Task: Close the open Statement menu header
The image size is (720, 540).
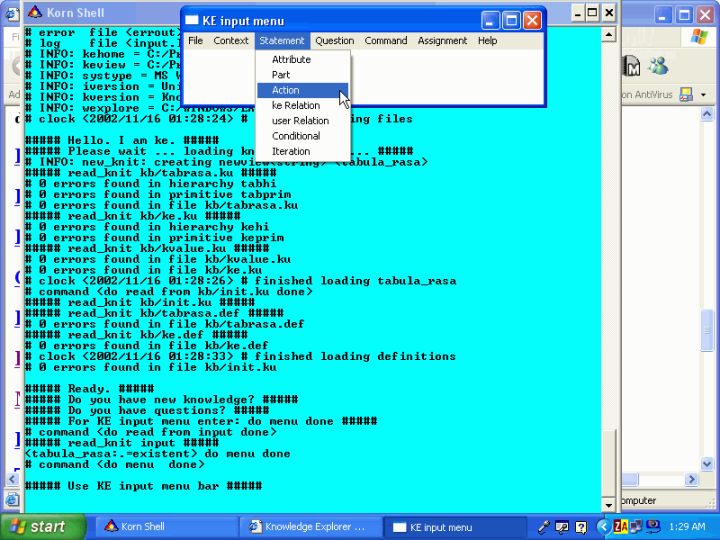Action: pos(282,41)
